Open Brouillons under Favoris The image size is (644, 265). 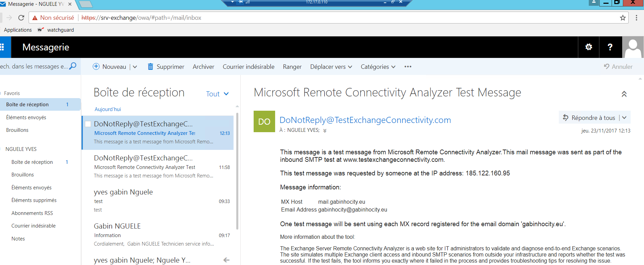[x=17, y=130]
